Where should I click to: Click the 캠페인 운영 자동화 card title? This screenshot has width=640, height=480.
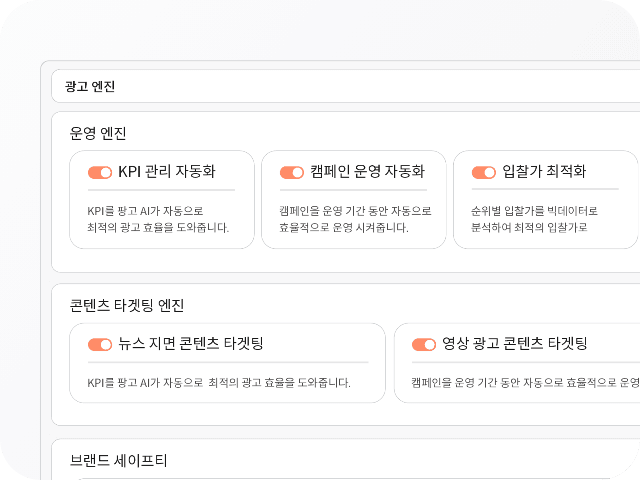pyautogui.click(x=367, y=171)
